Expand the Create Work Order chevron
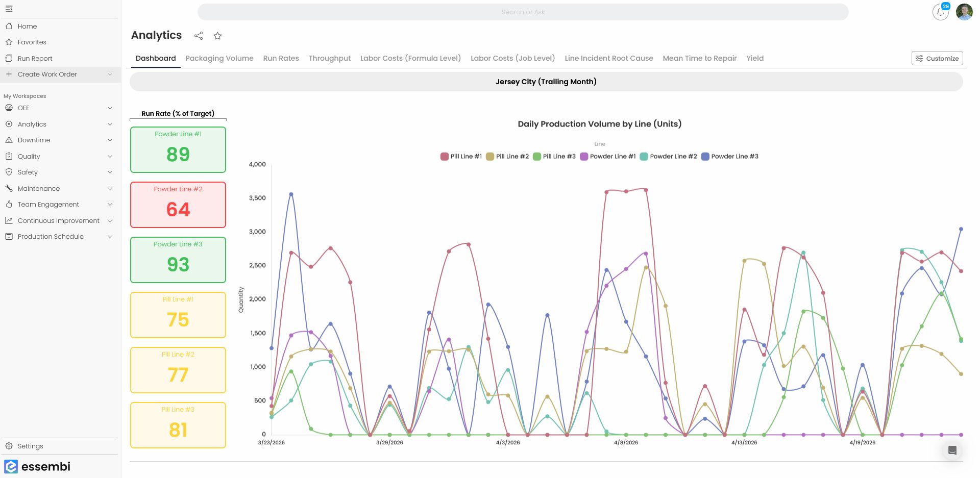Viewport: 980px width, 478px height. 110,74
